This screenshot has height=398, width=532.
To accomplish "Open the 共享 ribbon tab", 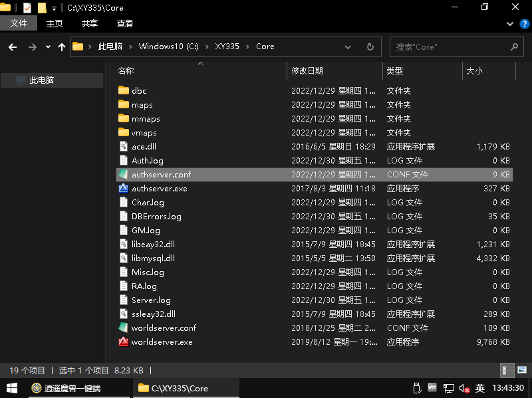I will pos(90,23).
